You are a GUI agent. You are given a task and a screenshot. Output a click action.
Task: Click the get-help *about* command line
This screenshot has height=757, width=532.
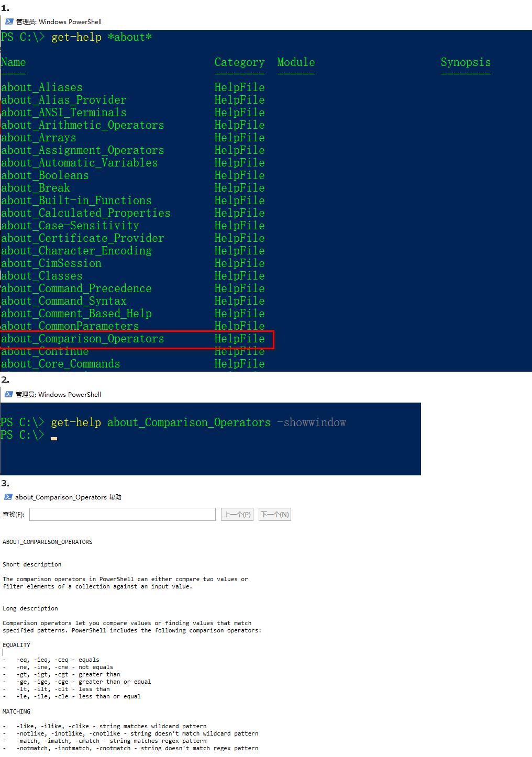click(102, 37)
